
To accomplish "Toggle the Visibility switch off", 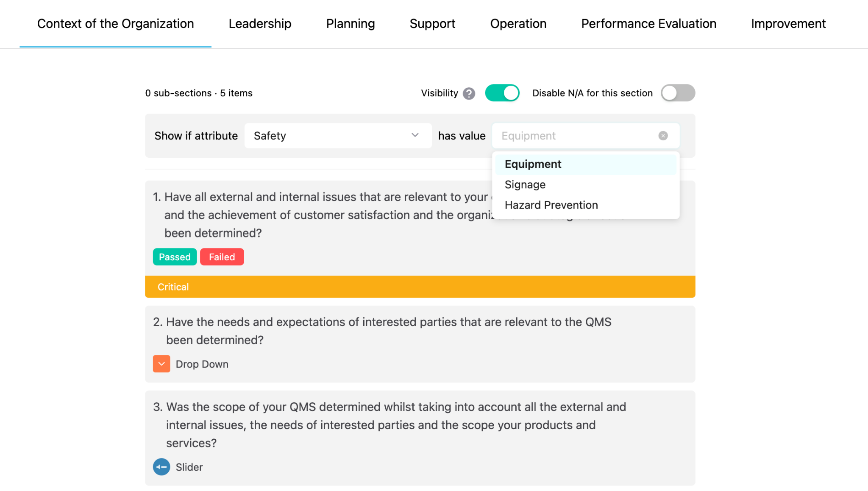I will click(x=502, y=93).
